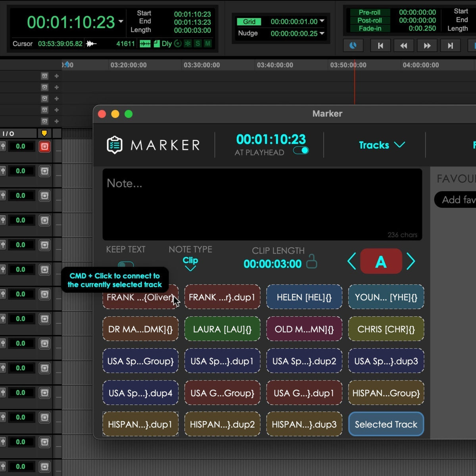Pick the CHRIS [CHR]{} track button
476x476 pixels.
coord(386,329)
